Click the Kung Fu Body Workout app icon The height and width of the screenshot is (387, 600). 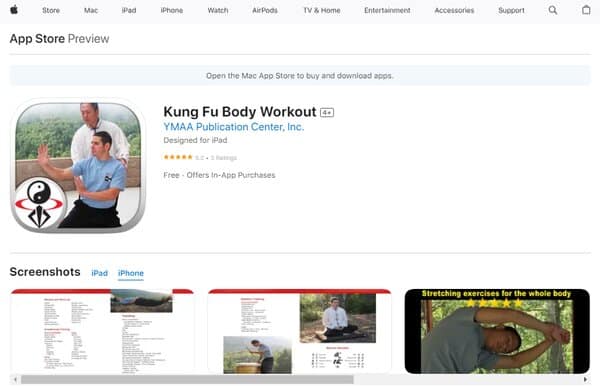point(78,165)
